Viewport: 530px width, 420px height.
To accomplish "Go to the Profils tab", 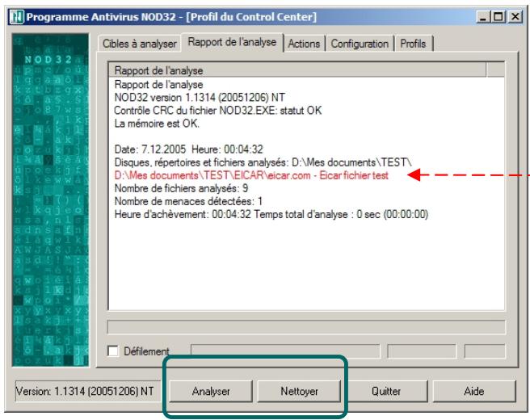I will click(x=413, y=44).
